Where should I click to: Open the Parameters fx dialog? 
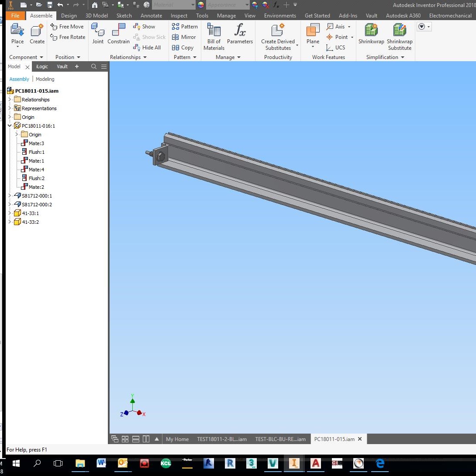pyautogui.click(x=240, y=34)
